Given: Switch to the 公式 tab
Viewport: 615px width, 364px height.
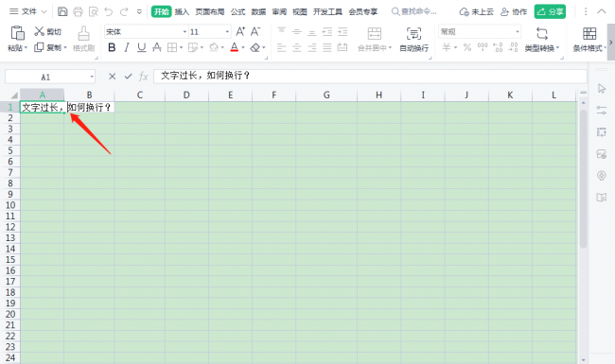Looking at the screenshot, I should pyautogui.click(x=237, y=11).
